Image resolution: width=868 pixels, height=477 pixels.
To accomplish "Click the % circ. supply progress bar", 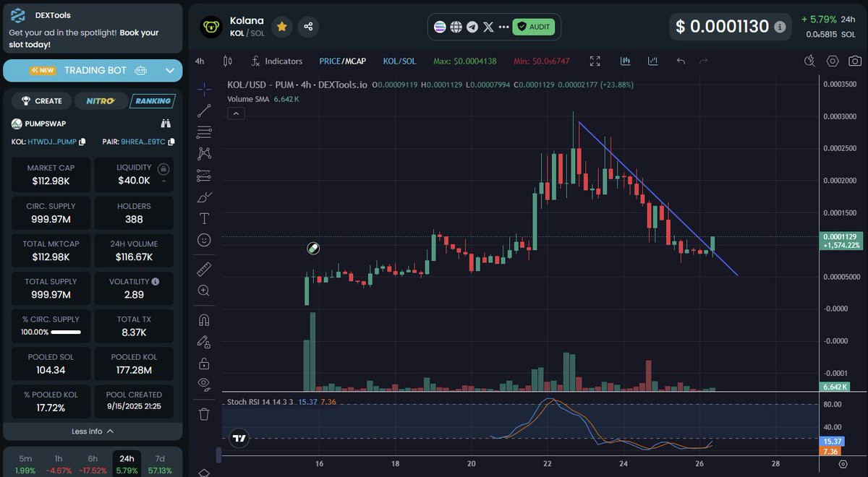I will click(x=65, y=332).
